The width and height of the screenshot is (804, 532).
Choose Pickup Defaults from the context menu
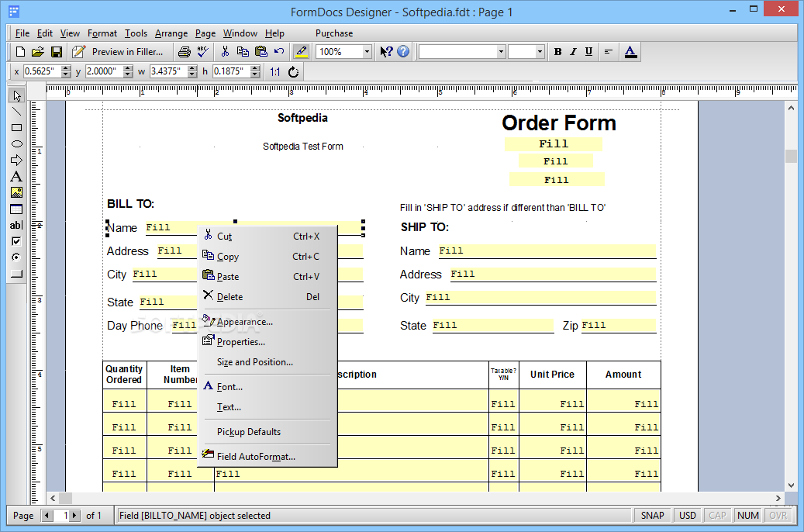[267, 432]
